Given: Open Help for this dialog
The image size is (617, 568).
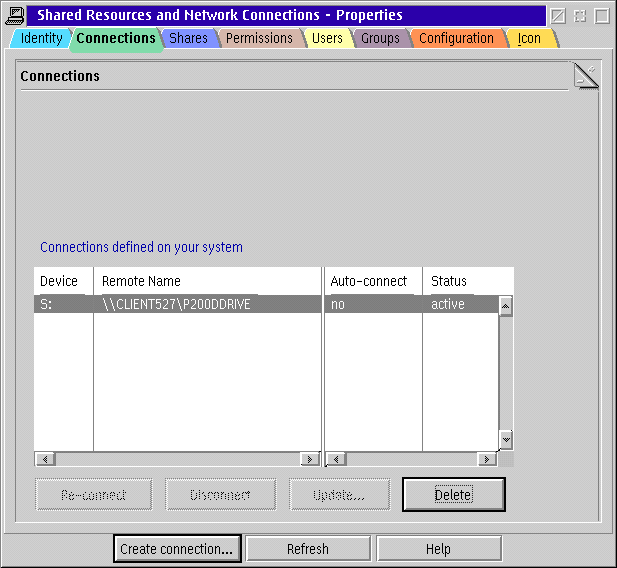Looking at the screenshot, I should (438, 549).
